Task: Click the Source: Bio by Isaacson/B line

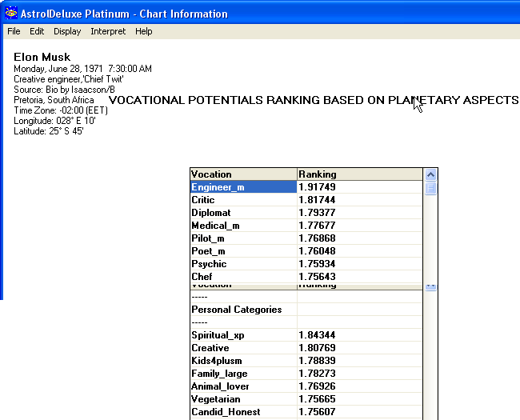Action: click(64, 90)
